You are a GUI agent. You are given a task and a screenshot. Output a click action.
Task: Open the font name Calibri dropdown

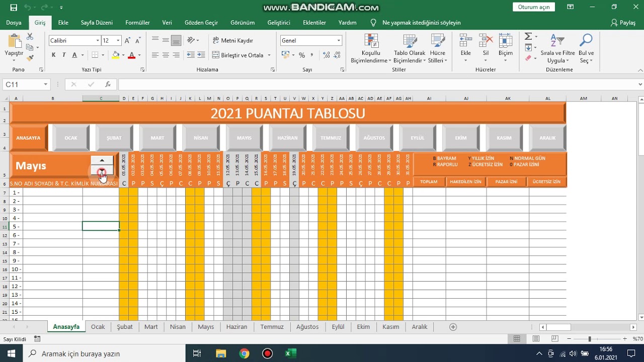tap(98, 40)
